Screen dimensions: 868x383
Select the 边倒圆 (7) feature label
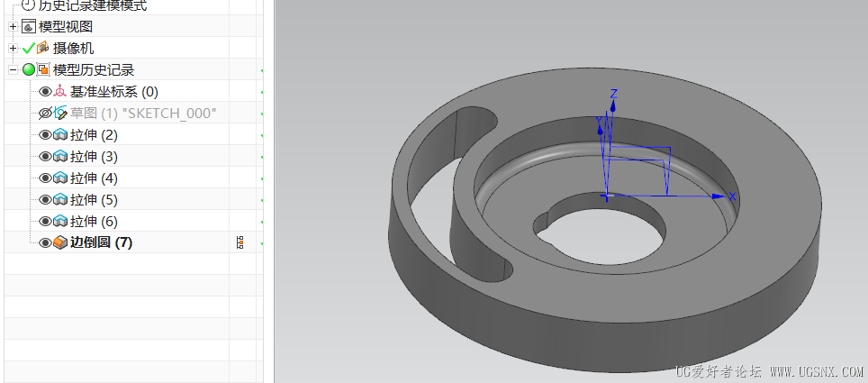pos(102,242)
